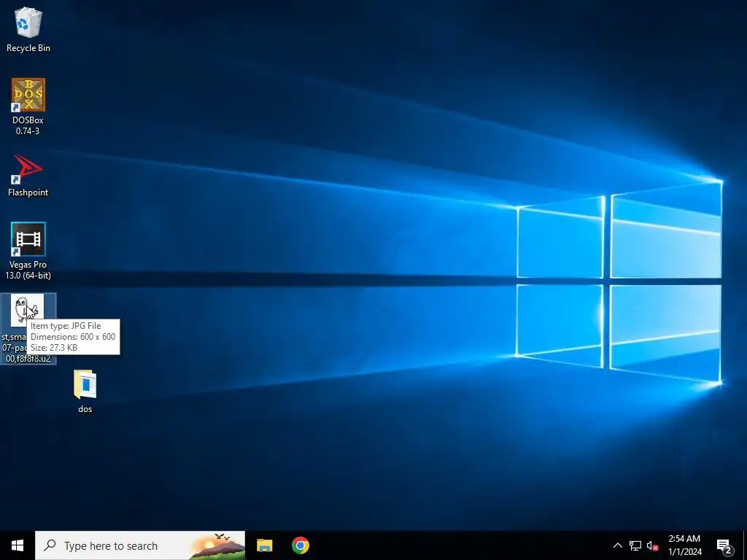
Task: Show hidden system tray icons
Action: tap(617, 545)
